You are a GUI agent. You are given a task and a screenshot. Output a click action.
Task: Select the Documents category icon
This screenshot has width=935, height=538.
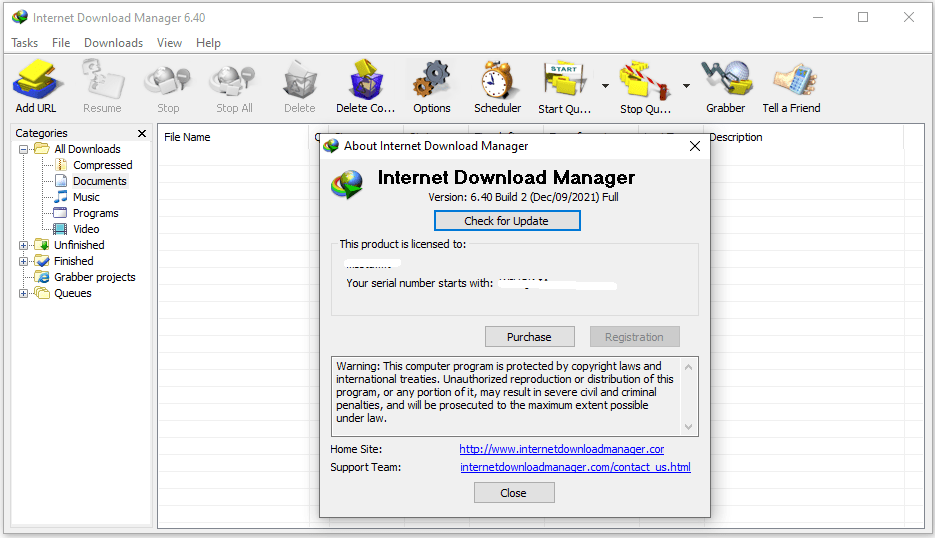pyautogui.click(x=61, y=181)
